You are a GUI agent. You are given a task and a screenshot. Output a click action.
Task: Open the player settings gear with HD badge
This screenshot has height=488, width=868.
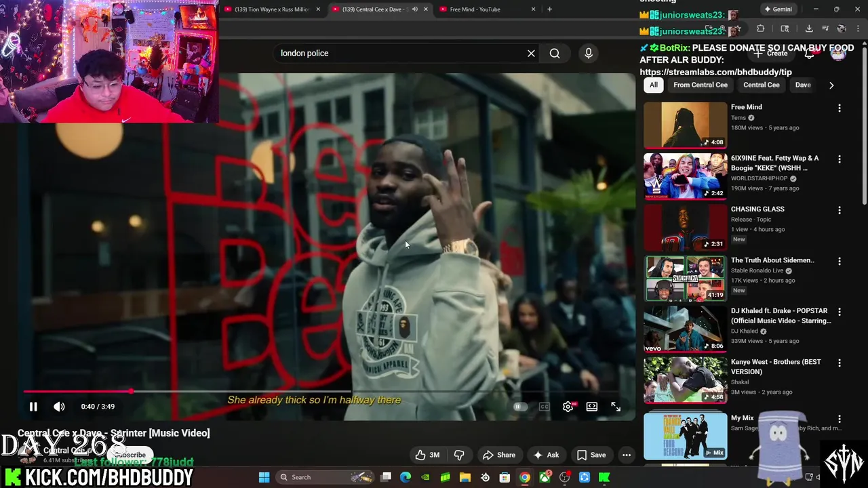point(568,407)
